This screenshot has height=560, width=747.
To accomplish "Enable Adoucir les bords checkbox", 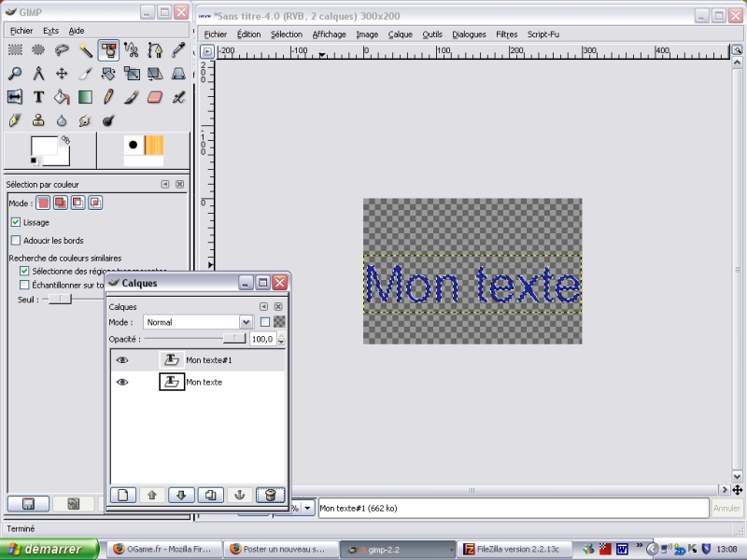I will pyautogui.click(x=16, y=241).
